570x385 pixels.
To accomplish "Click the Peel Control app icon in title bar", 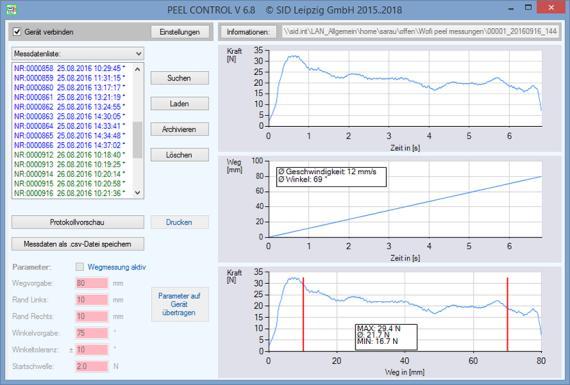I will tap(12, 10).
